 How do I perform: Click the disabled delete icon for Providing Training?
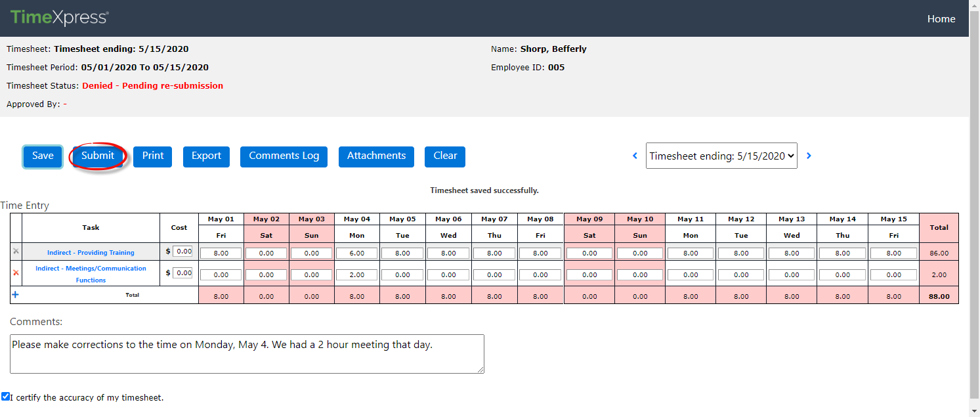(15, 252)
